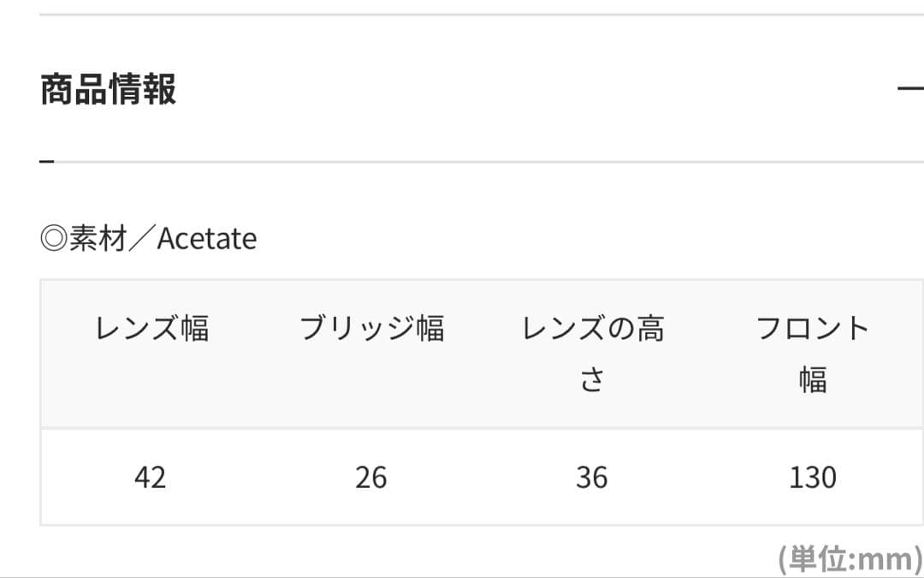
Task: Click the left border of the size table
Action: (40, 402)
